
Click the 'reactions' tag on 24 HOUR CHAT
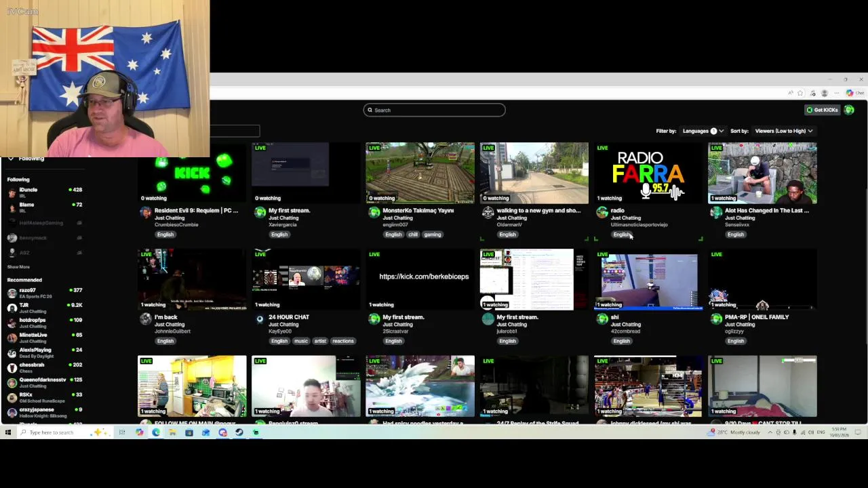click(343, 341)
